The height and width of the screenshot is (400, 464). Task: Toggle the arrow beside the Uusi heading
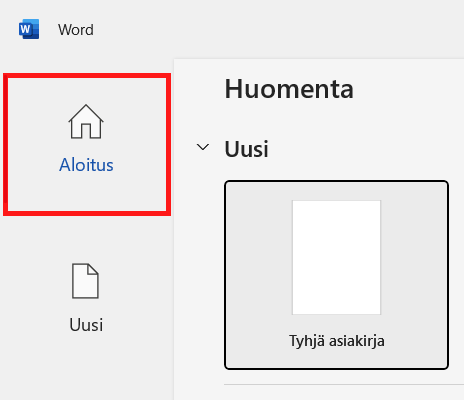coord(203,147)
